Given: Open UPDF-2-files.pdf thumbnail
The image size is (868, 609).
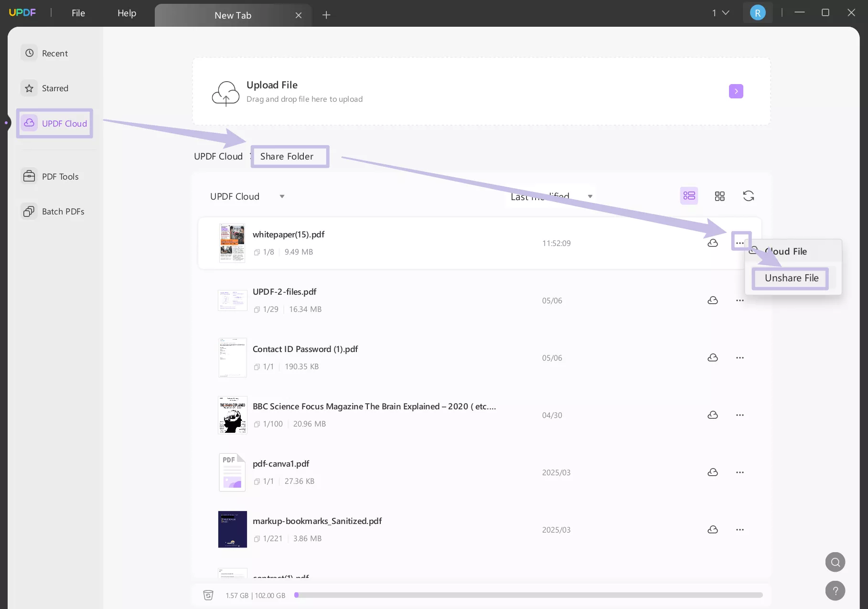Looking at the screenshot, I should [232, 300].
